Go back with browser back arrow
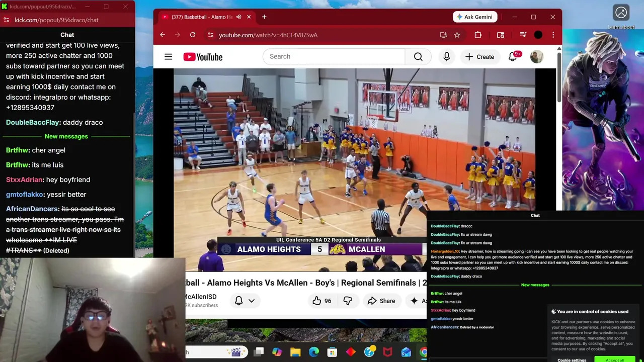The width and height of the screenshot is (644, 362). pos(163,35)
